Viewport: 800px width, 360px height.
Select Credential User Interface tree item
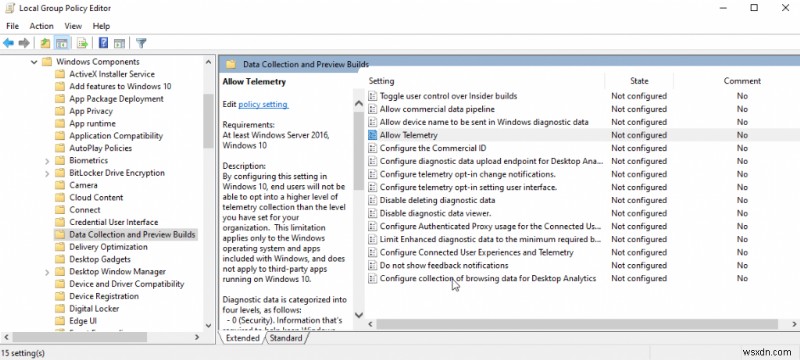click(x=113, y=222)
